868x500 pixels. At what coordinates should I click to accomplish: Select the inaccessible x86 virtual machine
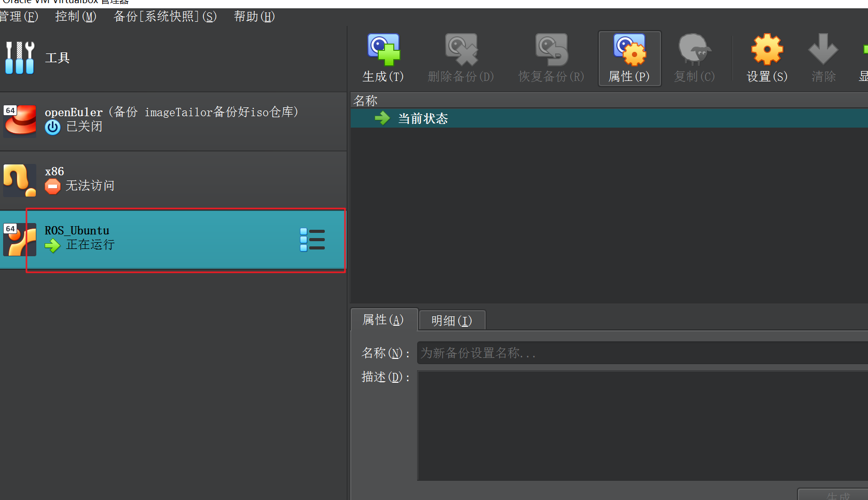coord(171,179)
